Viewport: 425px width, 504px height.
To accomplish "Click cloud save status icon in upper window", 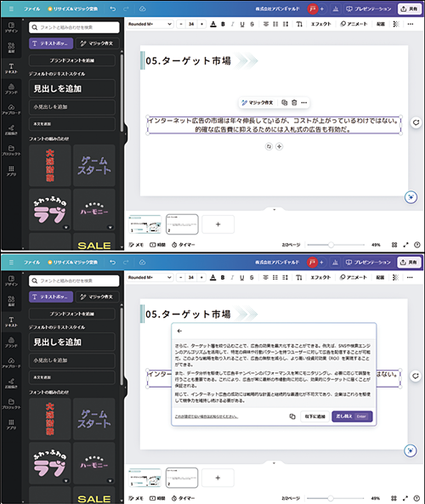I will pyautogui.click(x=143, y=9).
